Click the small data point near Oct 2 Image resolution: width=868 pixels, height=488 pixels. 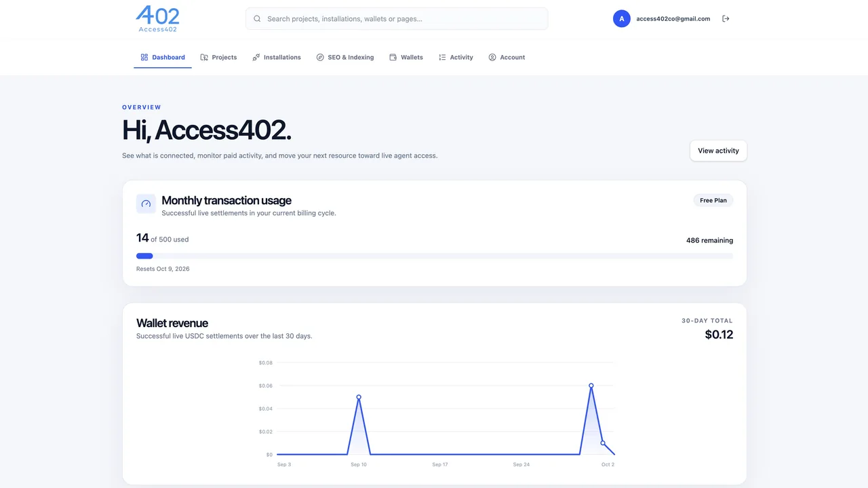[x=603, y=443]
